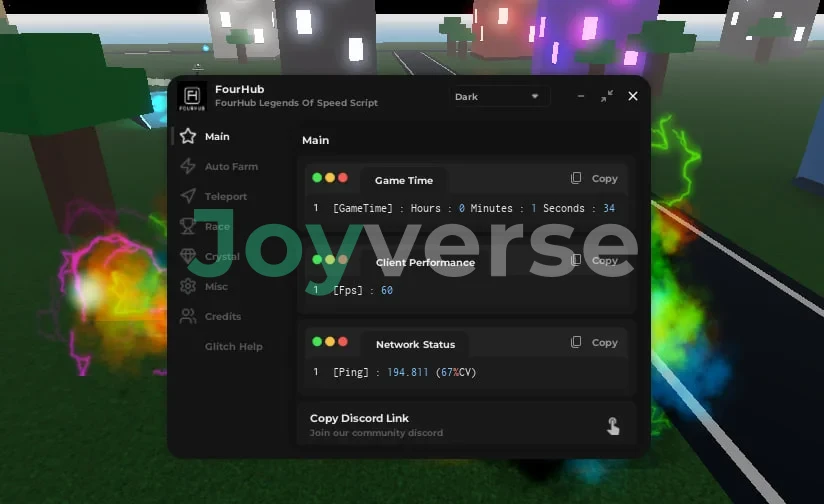Viewport: 824px width, 504px height.
Task: Open the Misc gear icon
Action: click(187, 286)
